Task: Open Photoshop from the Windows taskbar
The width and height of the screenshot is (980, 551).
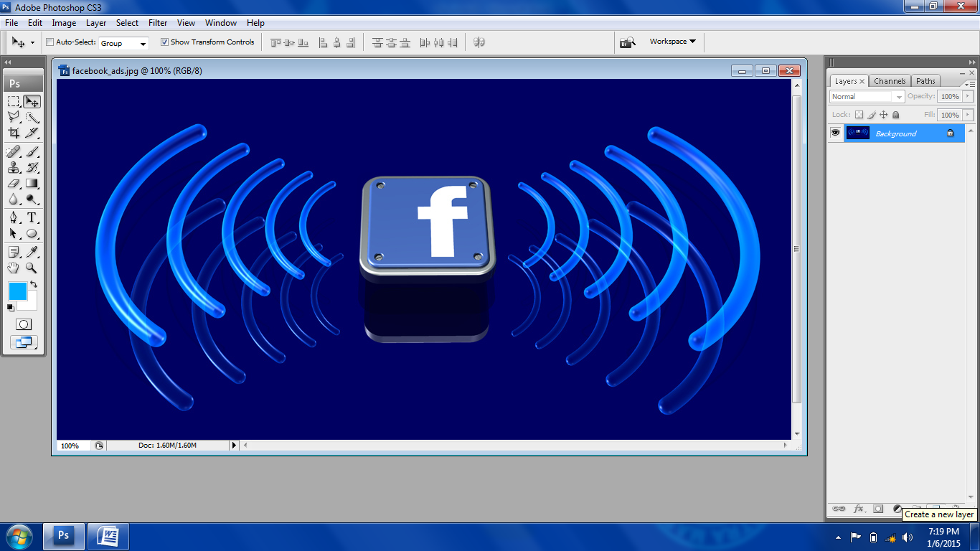Action: (63, 536)
